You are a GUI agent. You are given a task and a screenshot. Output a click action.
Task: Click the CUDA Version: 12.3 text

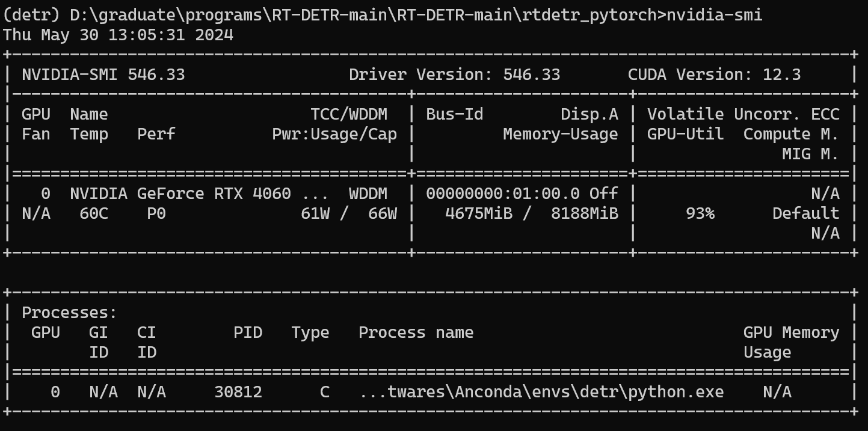715,75
